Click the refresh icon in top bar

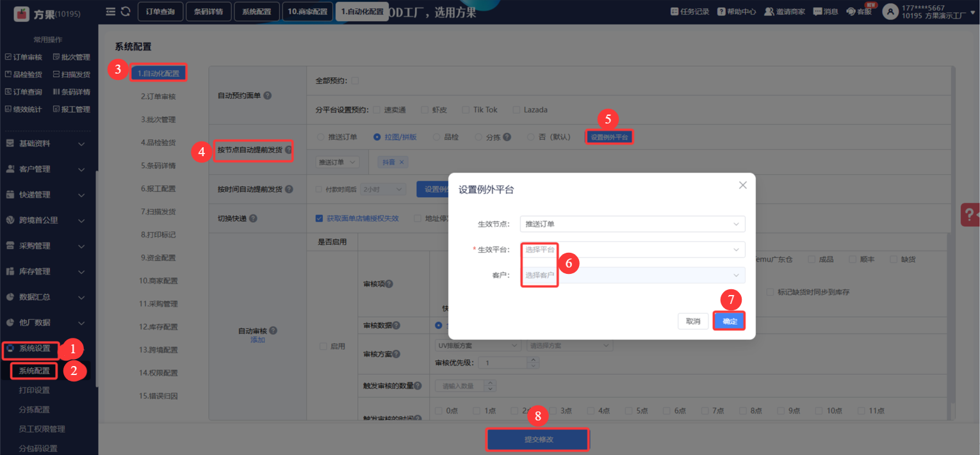tap(126, 12)
